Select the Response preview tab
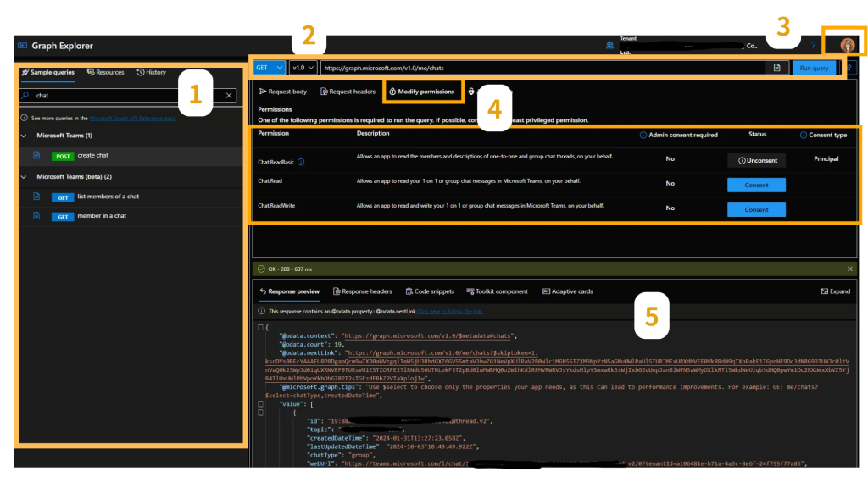868x488 pixels. (290, 291)
